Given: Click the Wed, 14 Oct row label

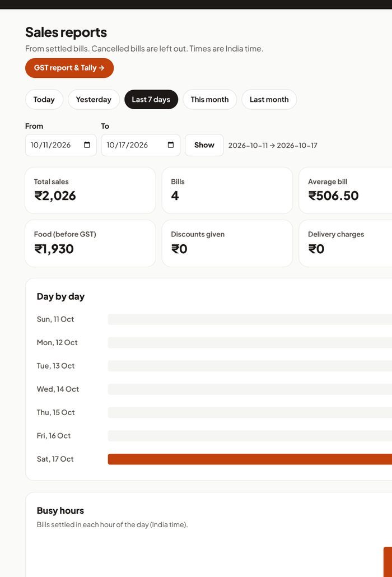Looking at the screenshot, I should 58,389.
